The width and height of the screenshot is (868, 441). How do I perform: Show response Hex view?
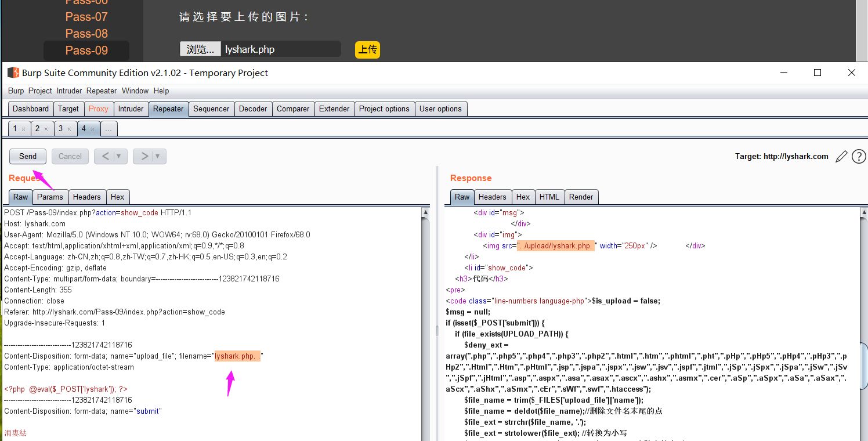[523, 197]
